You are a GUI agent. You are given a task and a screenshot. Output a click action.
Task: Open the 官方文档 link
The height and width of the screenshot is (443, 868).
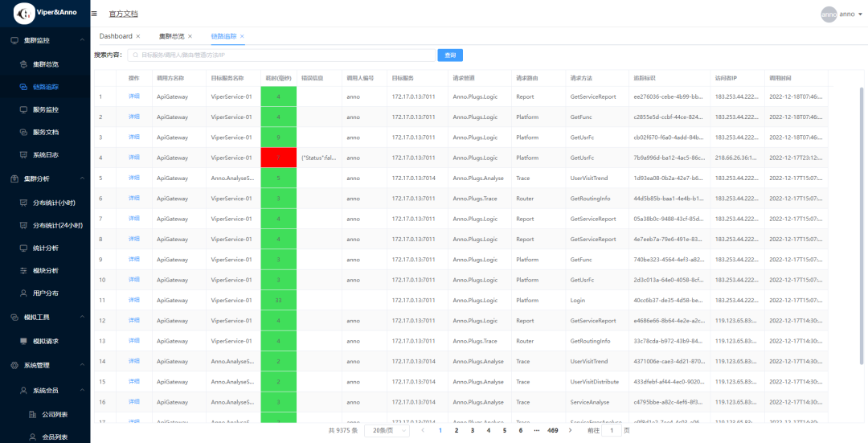[124, 14]
